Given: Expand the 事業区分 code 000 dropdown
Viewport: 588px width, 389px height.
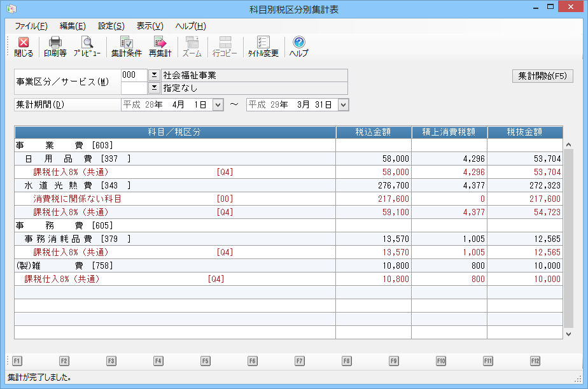Looking at the screenshot, I should tap(153, 75).
